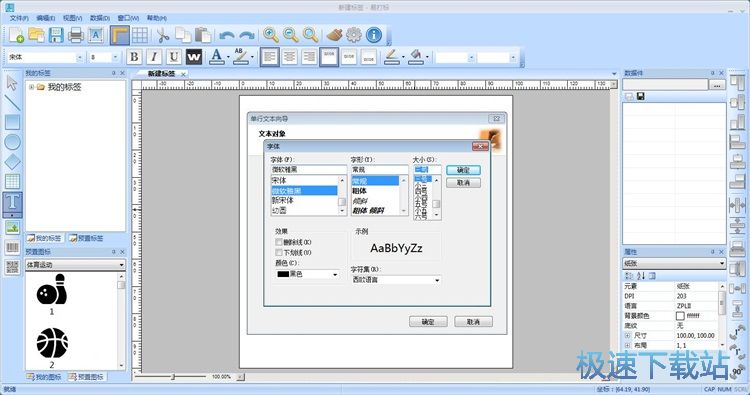Toggle Underline formatting button
Viewport: 750px width, 395px height.
pos(174,57)
